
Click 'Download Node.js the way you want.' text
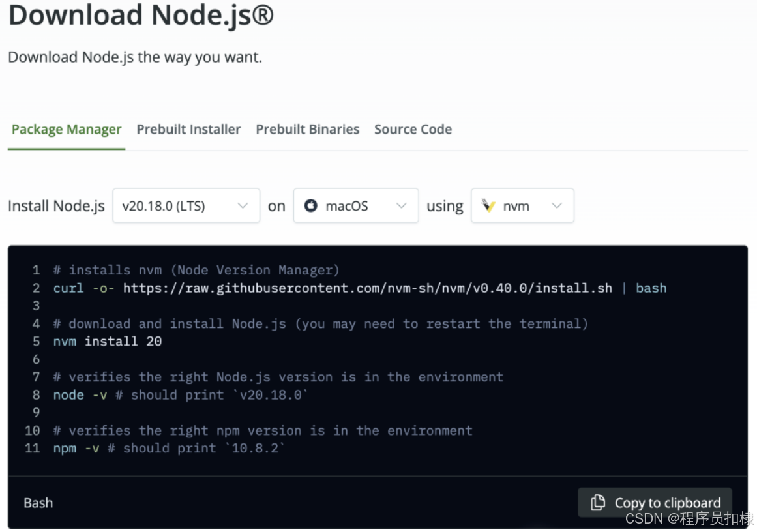[135, 57]
